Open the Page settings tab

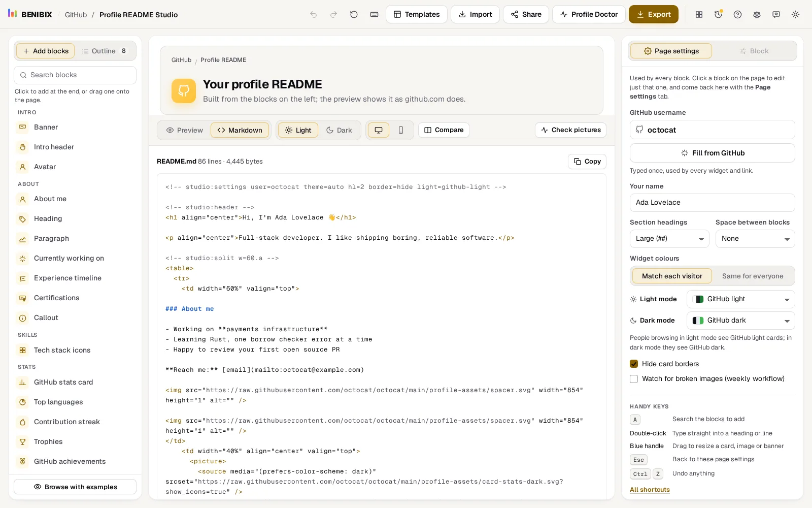point(671,51)
